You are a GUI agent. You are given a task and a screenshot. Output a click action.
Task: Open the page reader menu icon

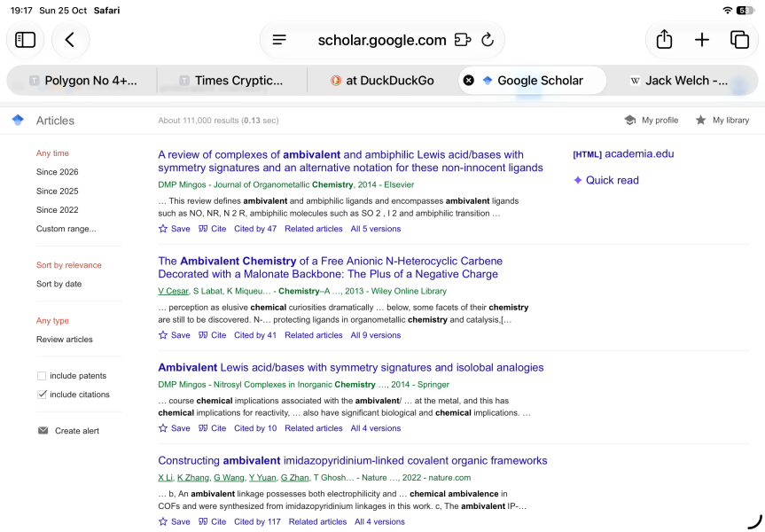click(x=279, y=40)
